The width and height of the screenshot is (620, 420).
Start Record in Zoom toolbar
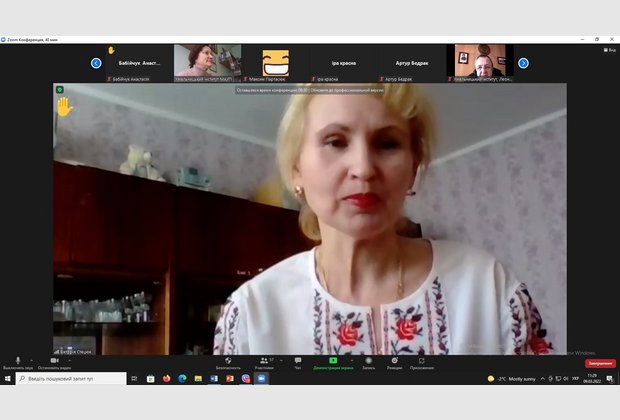pos(369,363)
